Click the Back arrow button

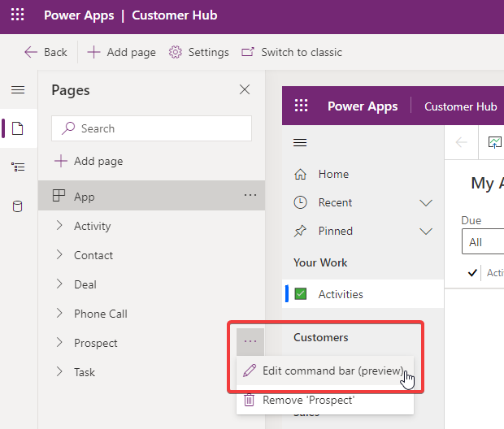pos(46,52)
